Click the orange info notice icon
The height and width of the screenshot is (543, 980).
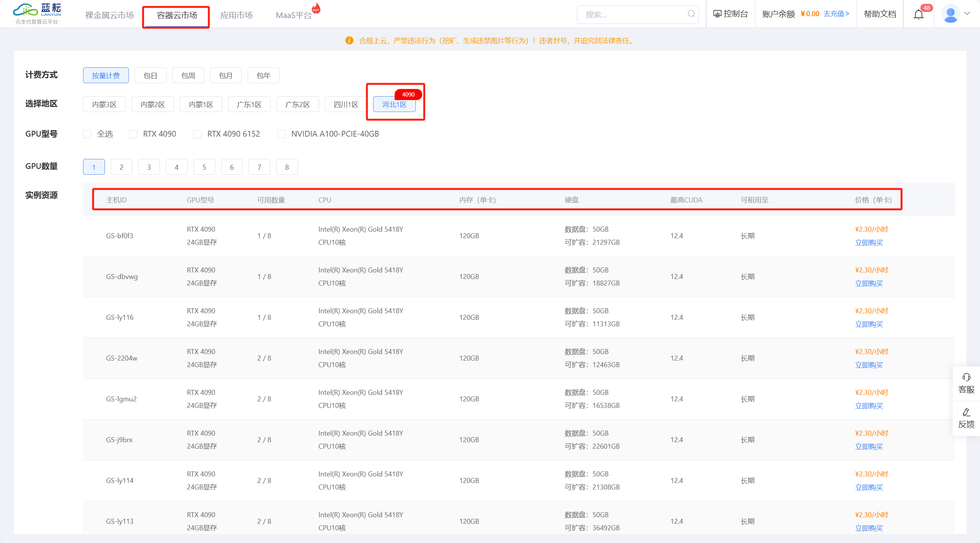tap(349, 41)
